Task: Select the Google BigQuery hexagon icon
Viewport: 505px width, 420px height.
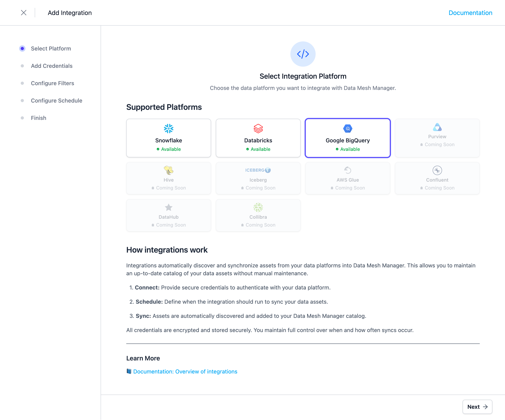Action: tap(348, 128)
